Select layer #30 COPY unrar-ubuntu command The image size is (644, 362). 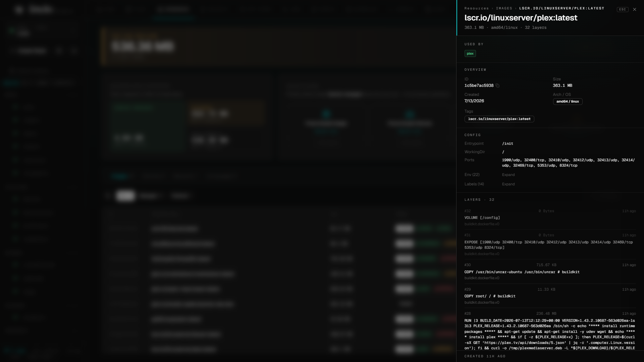[x=522, y=272]
